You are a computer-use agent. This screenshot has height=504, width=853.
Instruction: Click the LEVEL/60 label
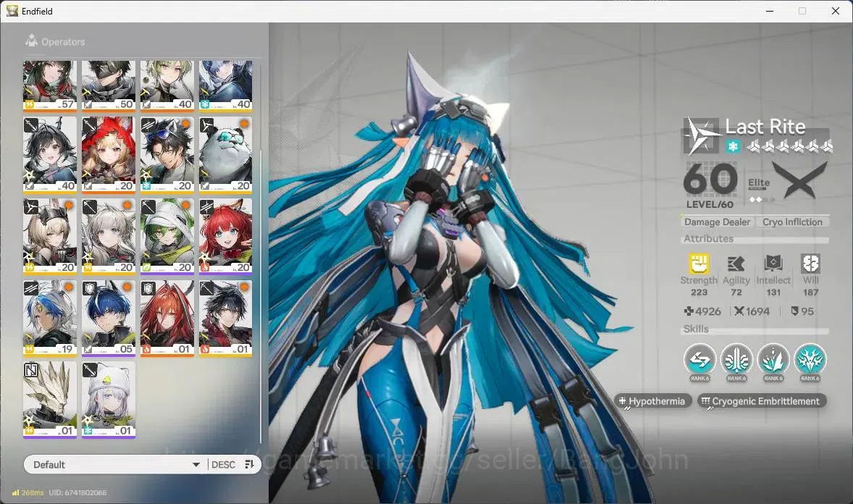710,204
